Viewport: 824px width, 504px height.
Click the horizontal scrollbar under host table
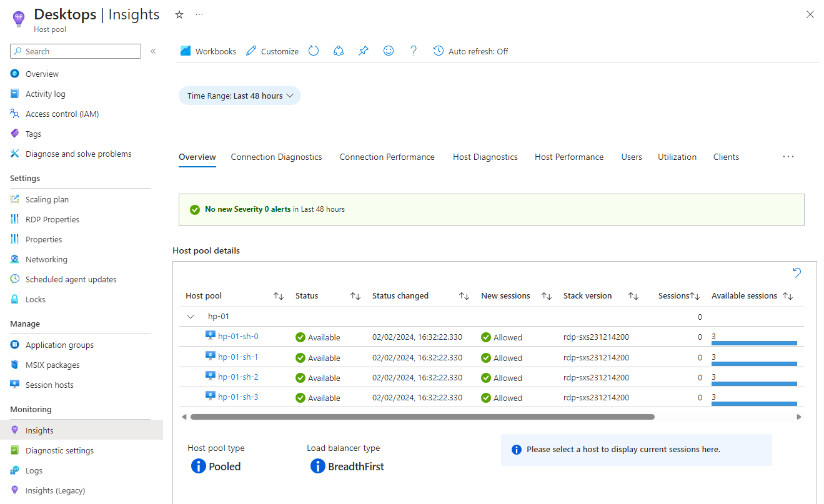422,417
